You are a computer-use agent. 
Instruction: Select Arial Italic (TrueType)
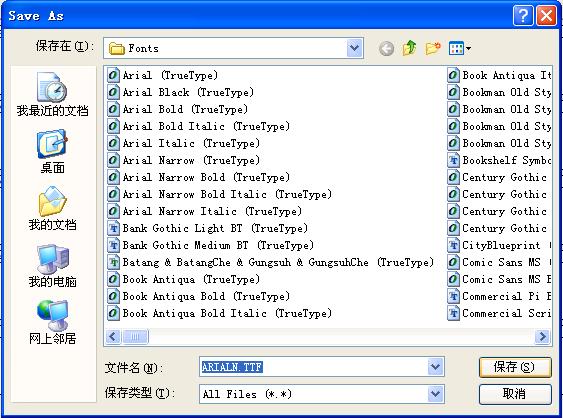click(x=183, y=143)
